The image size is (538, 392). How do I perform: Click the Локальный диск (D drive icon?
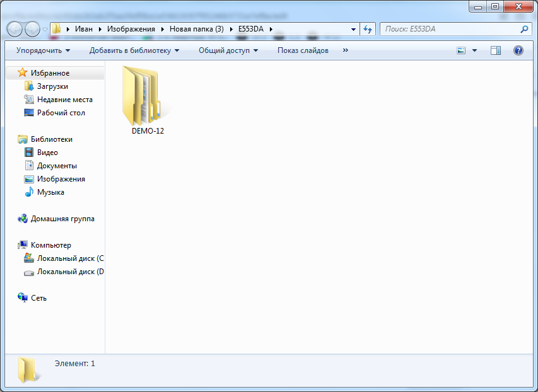[x=29, y=273]
